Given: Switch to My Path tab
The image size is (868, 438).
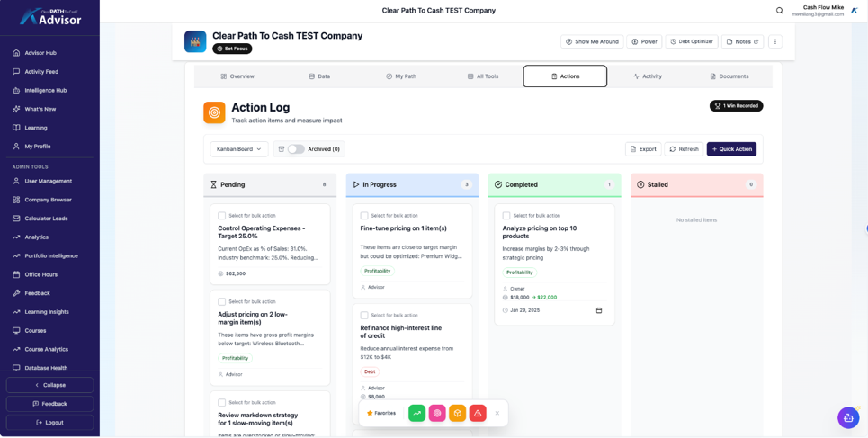Looking at the screenshot, I should pyautogui.click(x=401, y=76).
